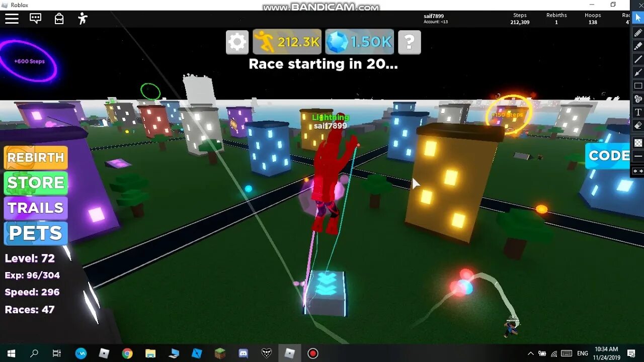The width and height of the screenshot is (644, 362).
Task: Open the Roblox chat window icon
Action: (35, 19)
